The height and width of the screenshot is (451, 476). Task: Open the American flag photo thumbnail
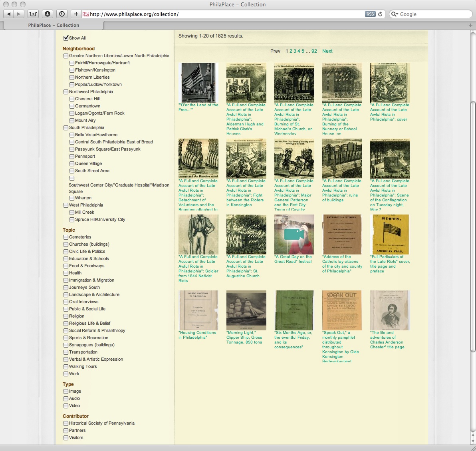tap(198, 82)
